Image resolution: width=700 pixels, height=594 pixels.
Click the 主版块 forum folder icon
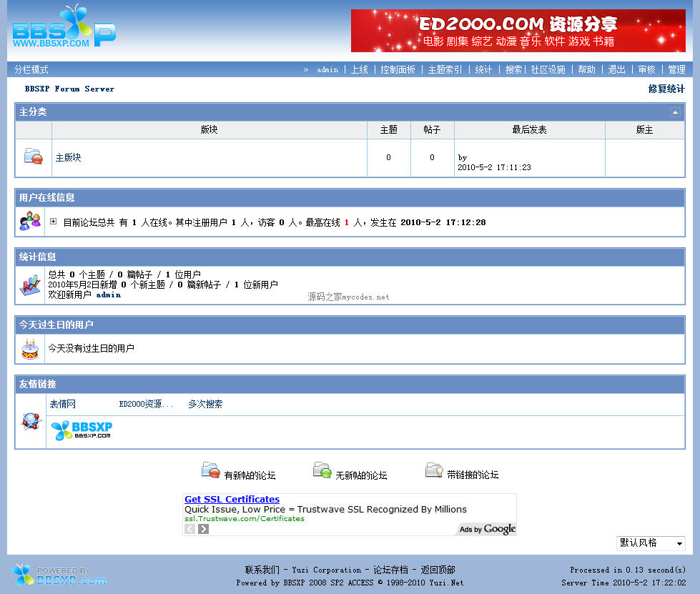[34, 157]
